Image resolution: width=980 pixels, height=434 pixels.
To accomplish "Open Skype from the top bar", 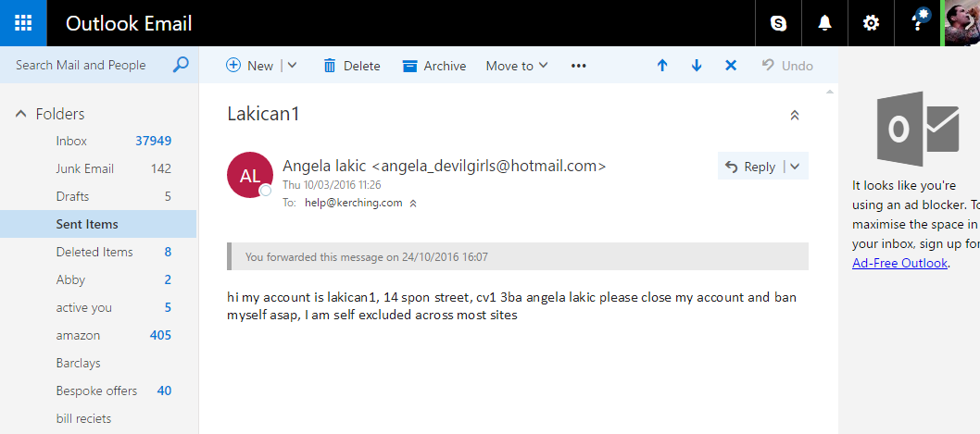I will pos(778,23).
